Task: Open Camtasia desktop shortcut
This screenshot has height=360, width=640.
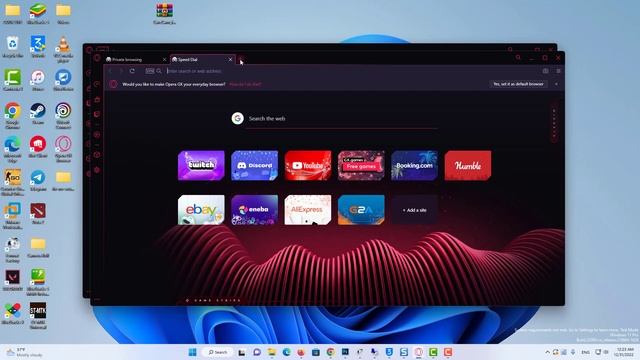Action: (13, 80)
